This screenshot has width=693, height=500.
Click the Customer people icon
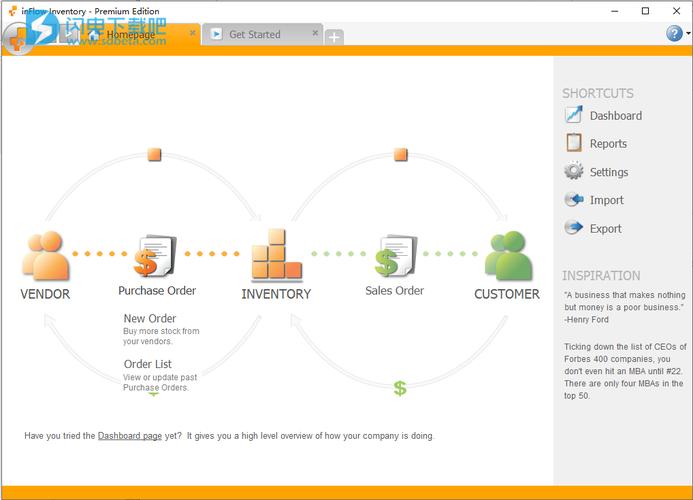507,256
